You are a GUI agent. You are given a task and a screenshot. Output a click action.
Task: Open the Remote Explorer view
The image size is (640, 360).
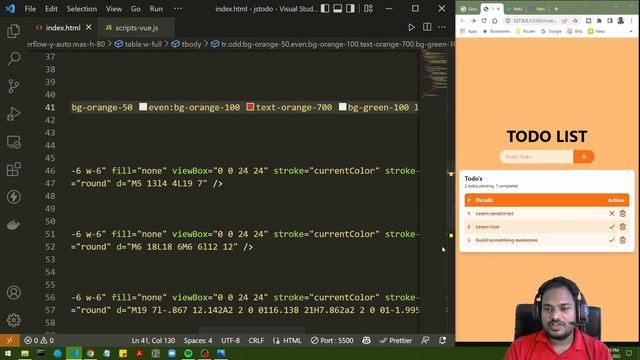point(13,142)
